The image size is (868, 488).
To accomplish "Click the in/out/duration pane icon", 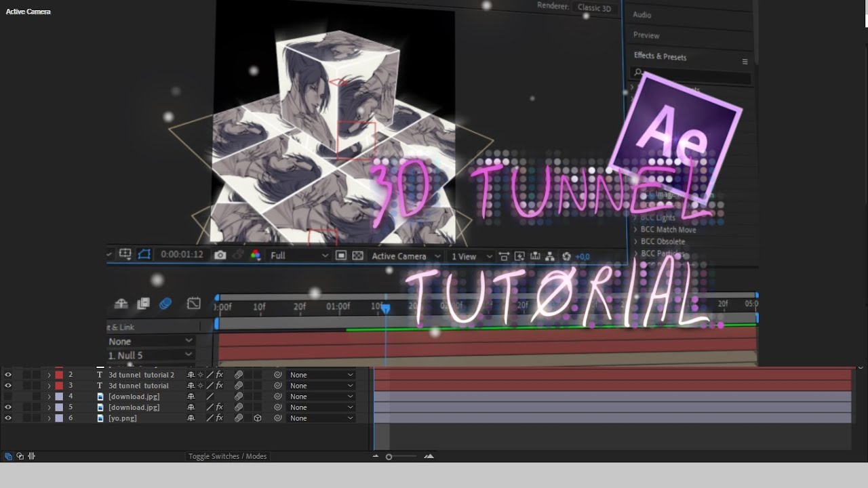I will pos(31,456).
